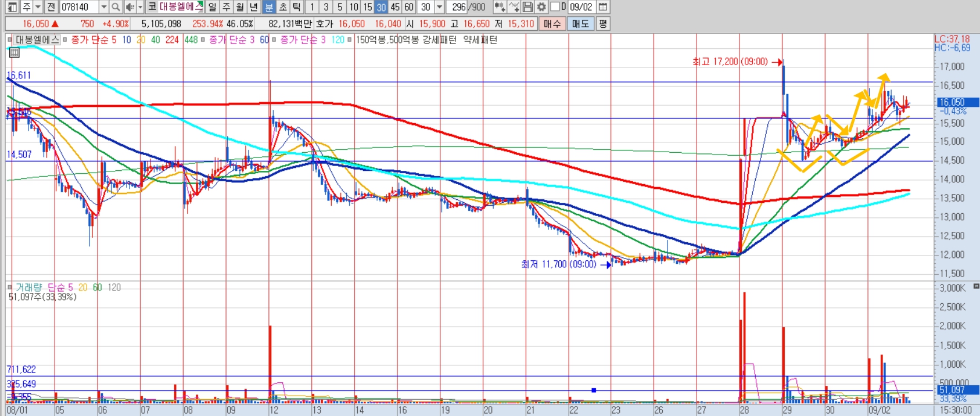Open chart settings gear icon
Image resolution: width=980 pixels, height=416 pixels.
(x=541, y=7)
